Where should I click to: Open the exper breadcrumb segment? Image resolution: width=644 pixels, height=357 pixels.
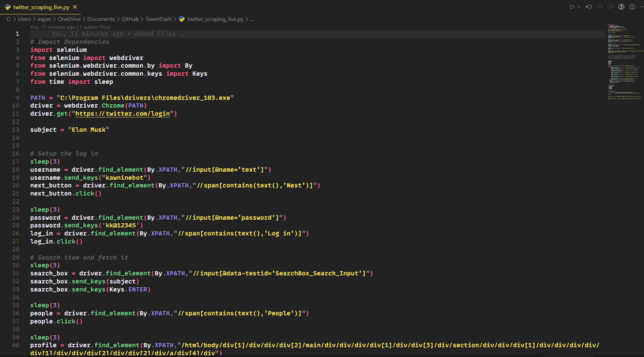45,19
